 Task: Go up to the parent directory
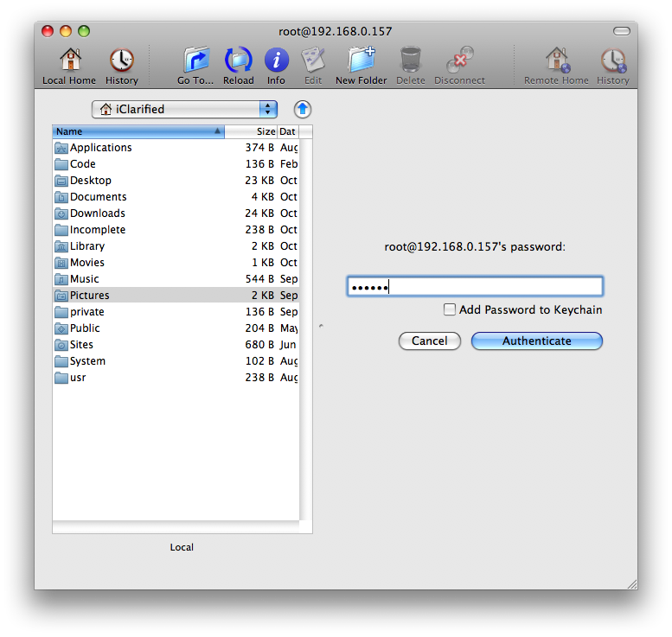pyautogui.click(x=302, y=109)
